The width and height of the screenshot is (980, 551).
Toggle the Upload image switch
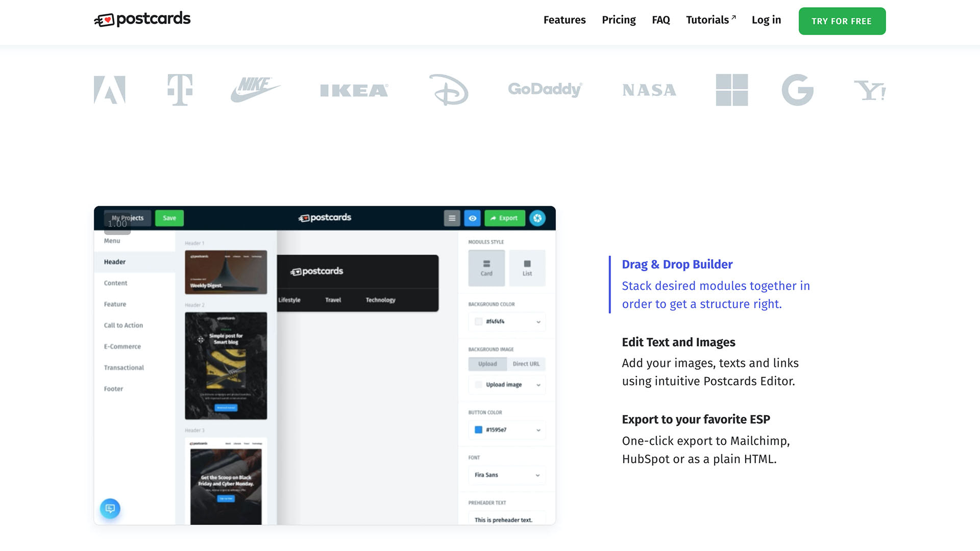click(478, 385)
